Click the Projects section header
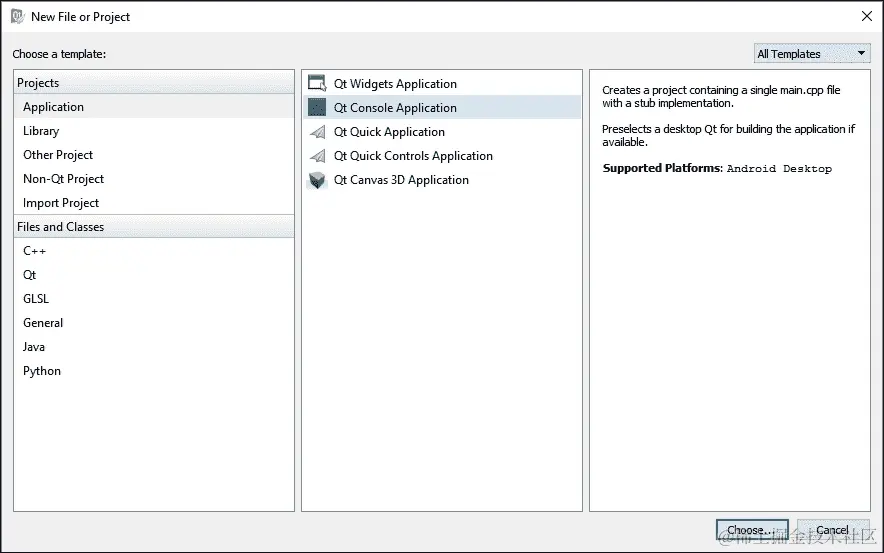Image resolution: width=884 pixels, height=553 pixels. point(154,82)
